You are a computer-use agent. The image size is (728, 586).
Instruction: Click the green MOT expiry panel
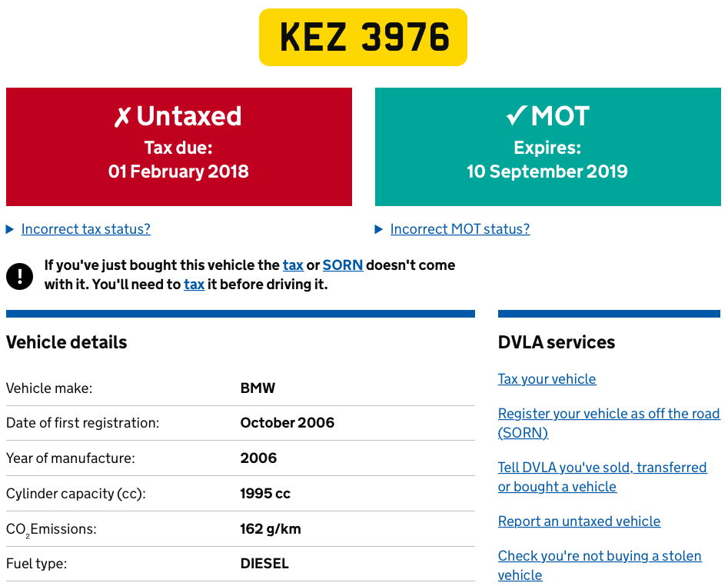pyautogui.click(x=547, y=147)
